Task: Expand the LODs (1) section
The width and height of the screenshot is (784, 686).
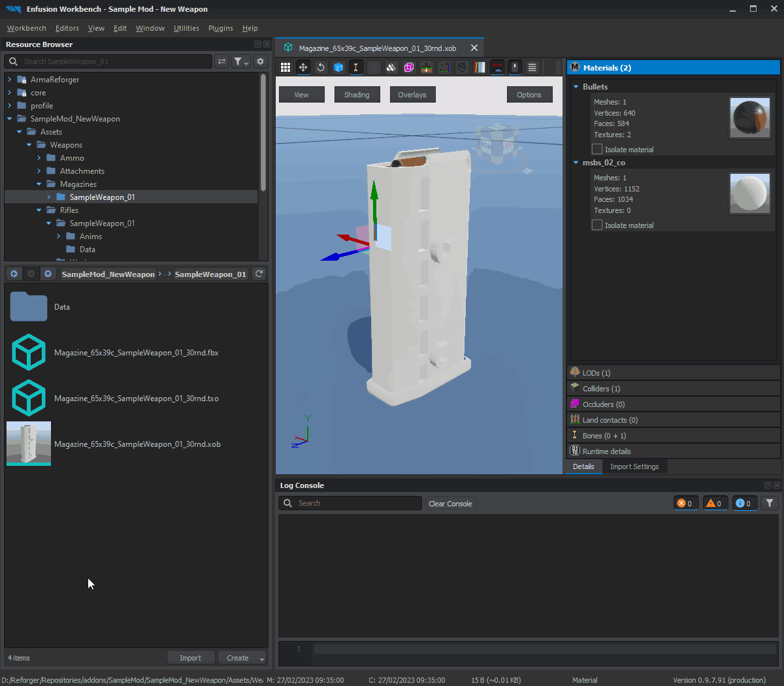Action: click(596, 373)
